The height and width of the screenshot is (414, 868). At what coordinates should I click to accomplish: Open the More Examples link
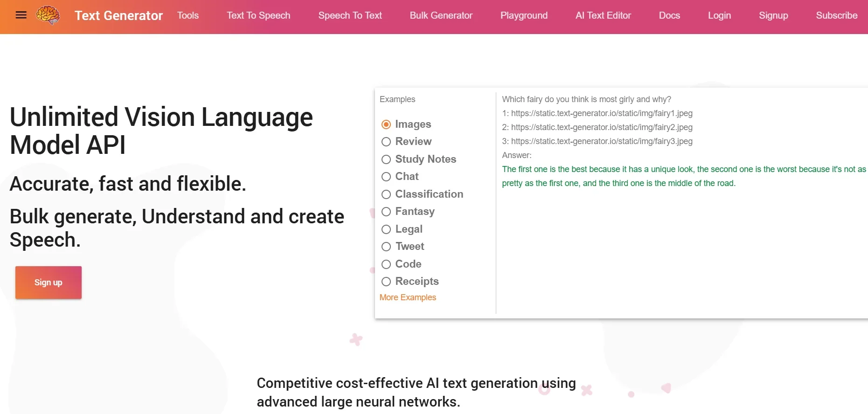(408, 297)
